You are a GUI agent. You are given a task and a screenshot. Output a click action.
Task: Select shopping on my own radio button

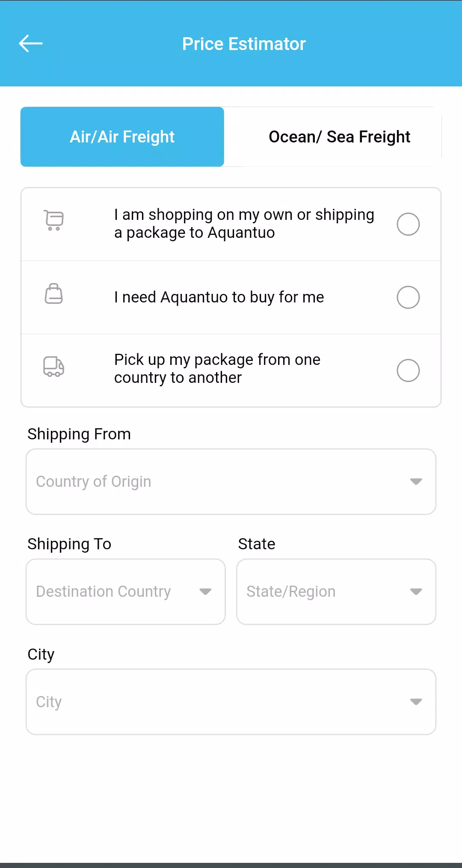pos(408,224)
